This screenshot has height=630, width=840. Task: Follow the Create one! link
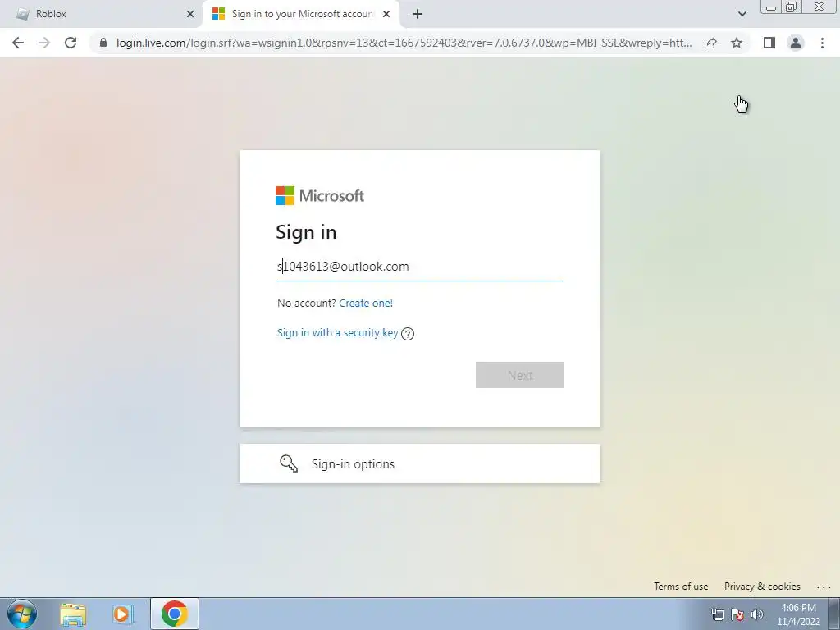click(366, 304)
